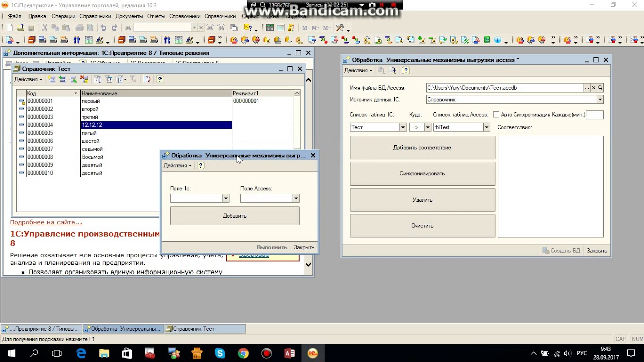The height and width of the screenshot is (362, 644).
Task: Open the Документы menu
Action: point(129,16)
